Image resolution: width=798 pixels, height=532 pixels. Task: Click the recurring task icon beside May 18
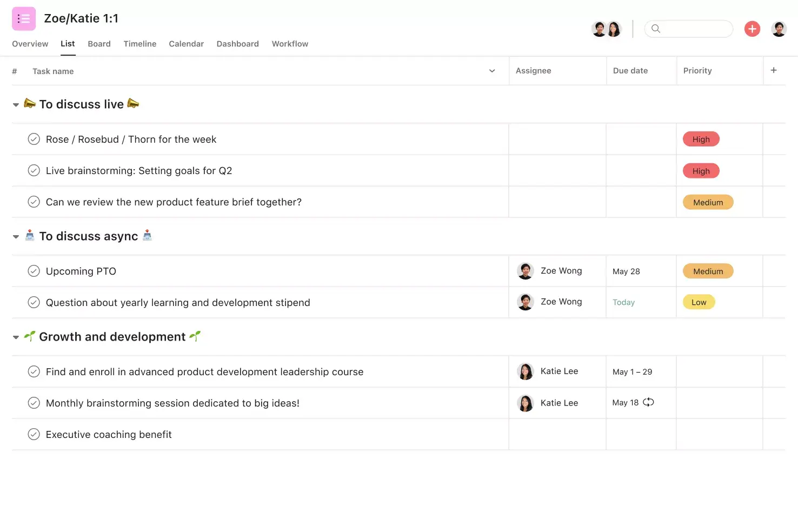click(x=649, y=402)
